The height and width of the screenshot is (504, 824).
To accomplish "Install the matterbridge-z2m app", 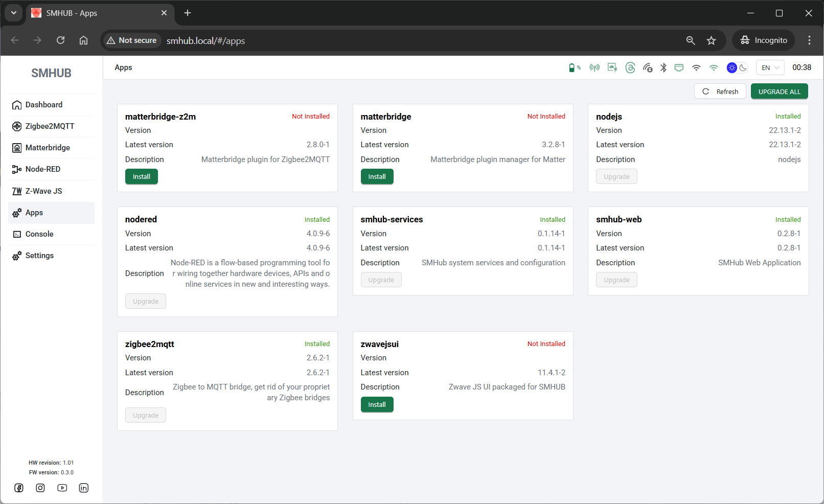I will click(x=142, y=177).
